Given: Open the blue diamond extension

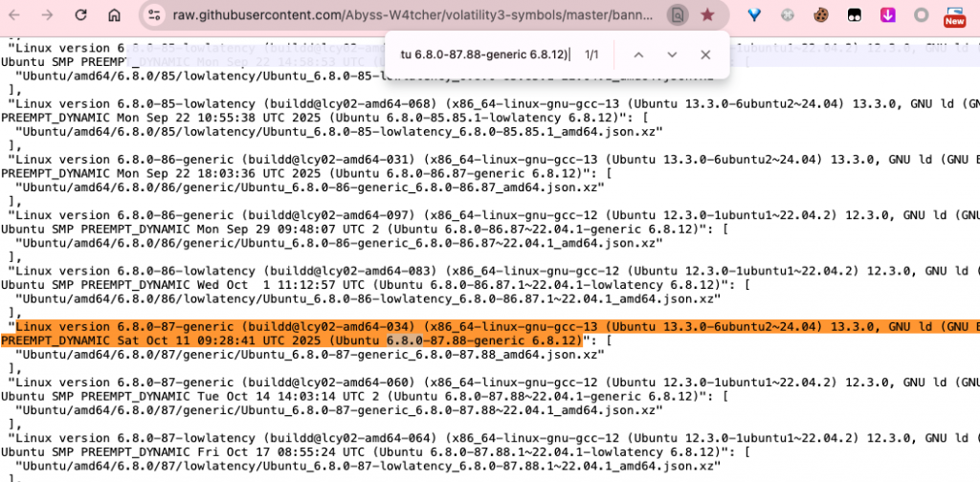Looking at the screenshot, I should pyautogui.click(x=755, y=15).
